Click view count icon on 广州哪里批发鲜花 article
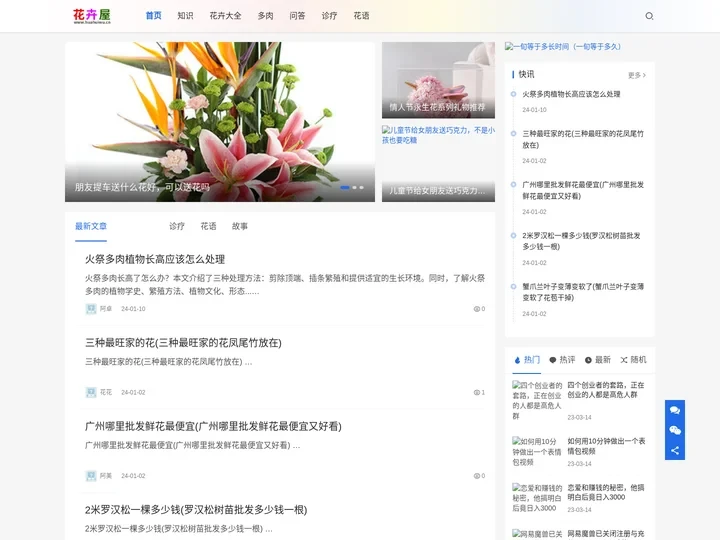The height and width of the screenshot is (540, 720). (477, 476)
